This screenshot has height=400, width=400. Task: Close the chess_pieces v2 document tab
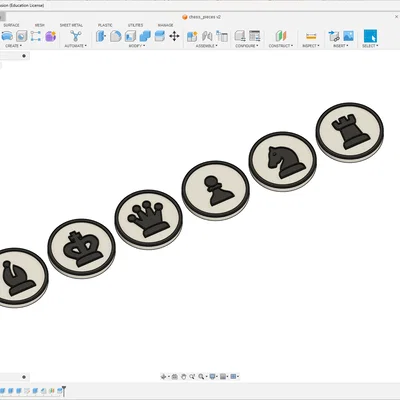[397, 17]
